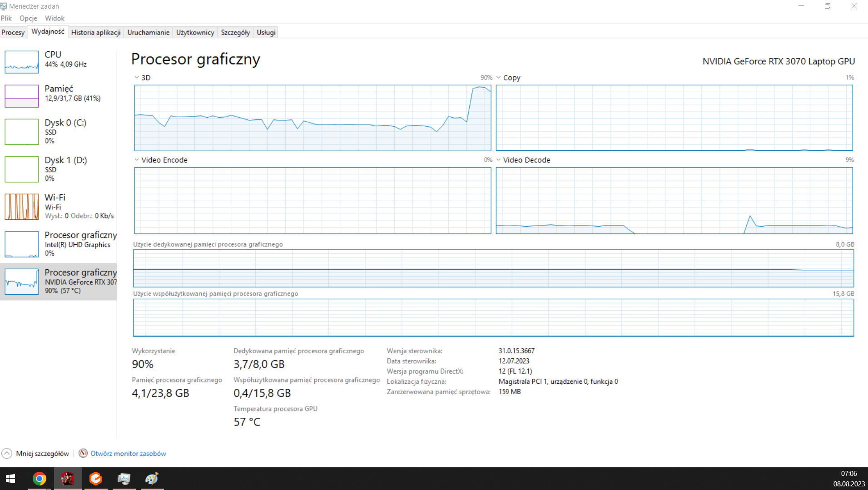Screen dimensions: 868x490
Task: Open the Opcje menu
Action: click(x=28, y=18)
